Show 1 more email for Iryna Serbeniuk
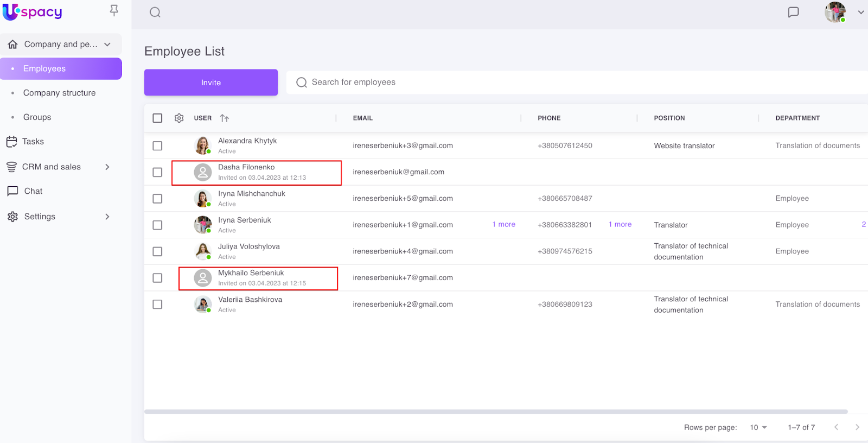This screenshot has height=443, width=868. pos(503,224)
